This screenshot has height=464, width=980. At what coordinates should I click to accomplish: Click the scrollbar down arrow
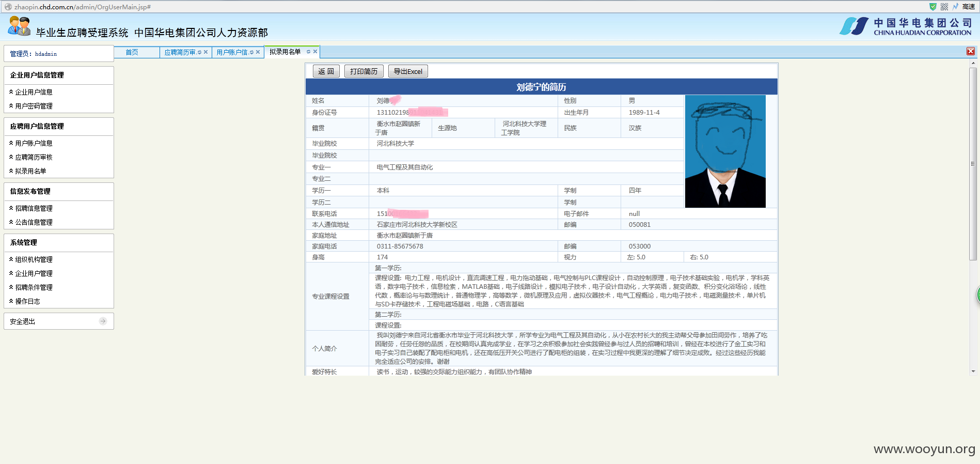click(x=973, y=371)
